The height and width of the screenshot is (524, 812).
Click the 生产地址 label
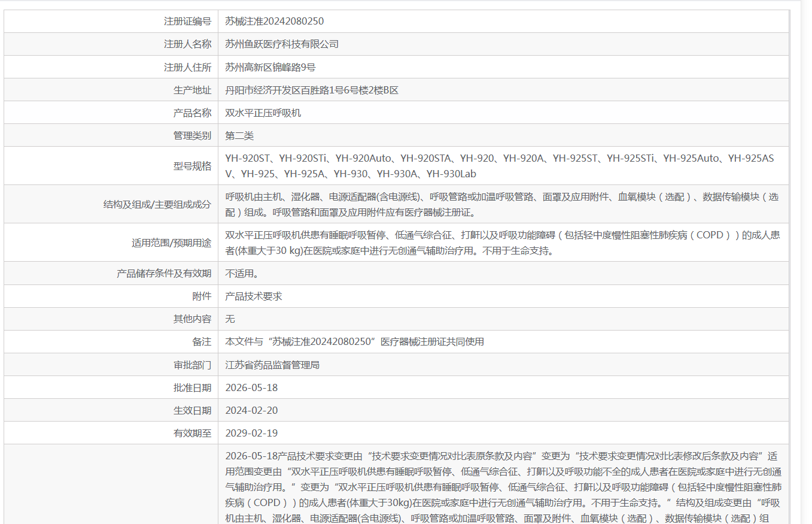point(192,90)
